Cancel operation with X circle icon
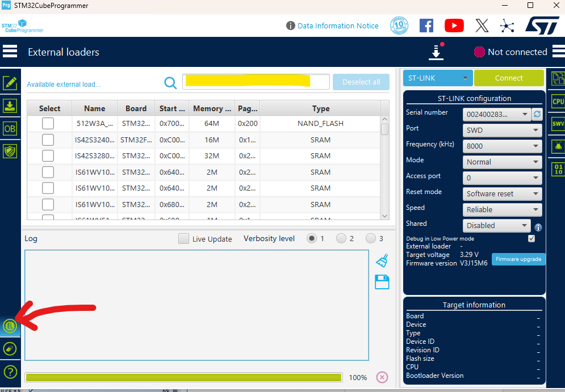 click(382, 377)
